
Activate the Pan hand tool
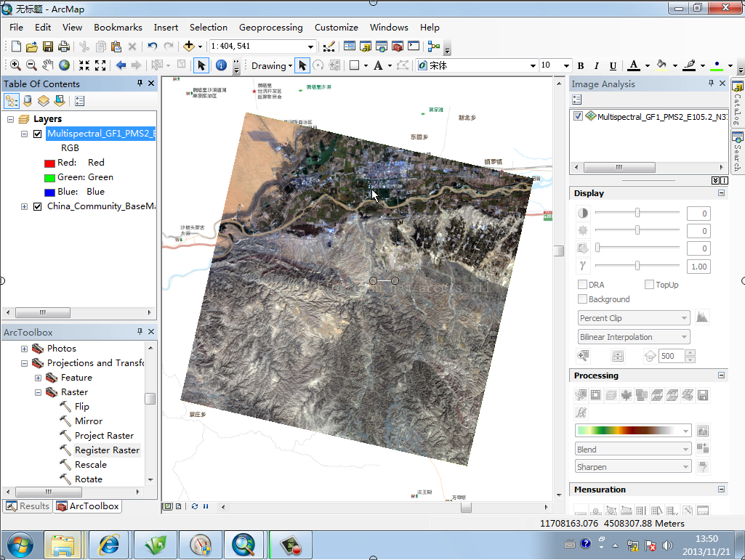coord(49,65)
